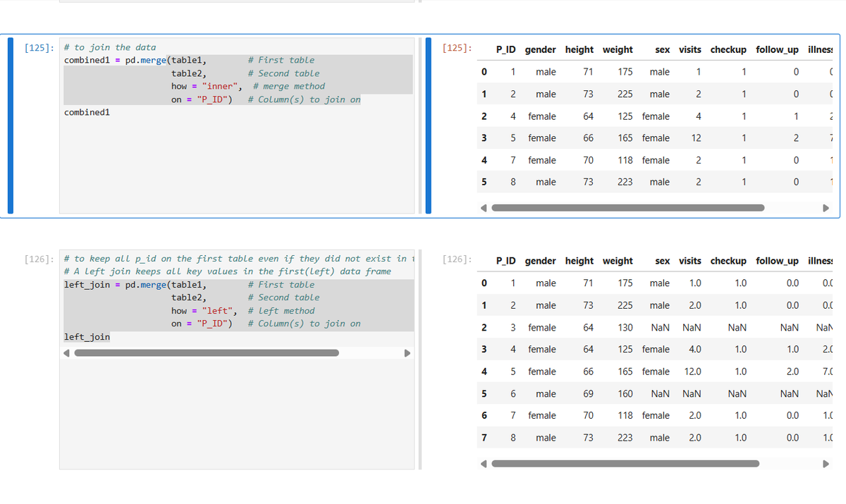Click height column header in output 125

coord(579,49)
